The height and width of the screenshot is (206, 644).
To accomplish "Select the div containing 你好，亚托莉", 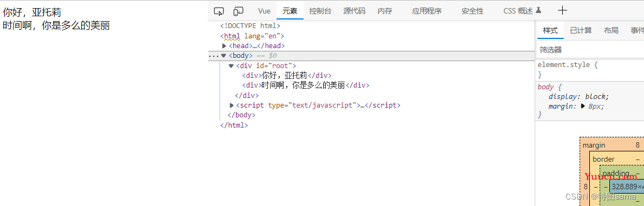I will pos(287,76).
